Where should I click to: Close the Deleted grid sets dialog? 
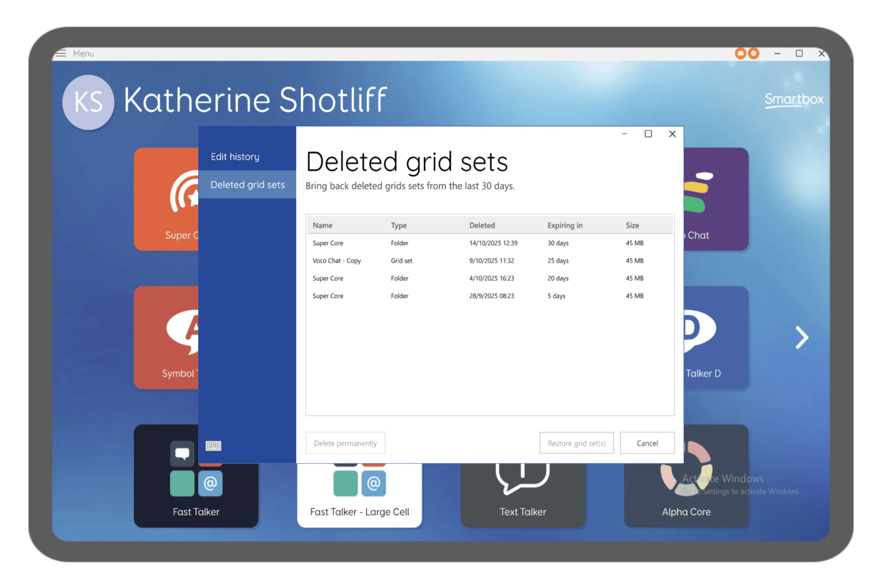(x=673, y=134)
